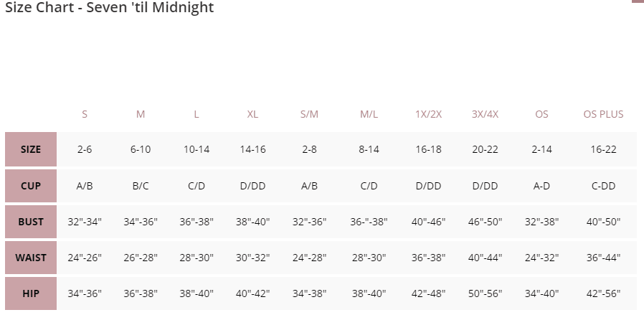
Task: Click the B/C cup cell
Action: tap(141, 186)
